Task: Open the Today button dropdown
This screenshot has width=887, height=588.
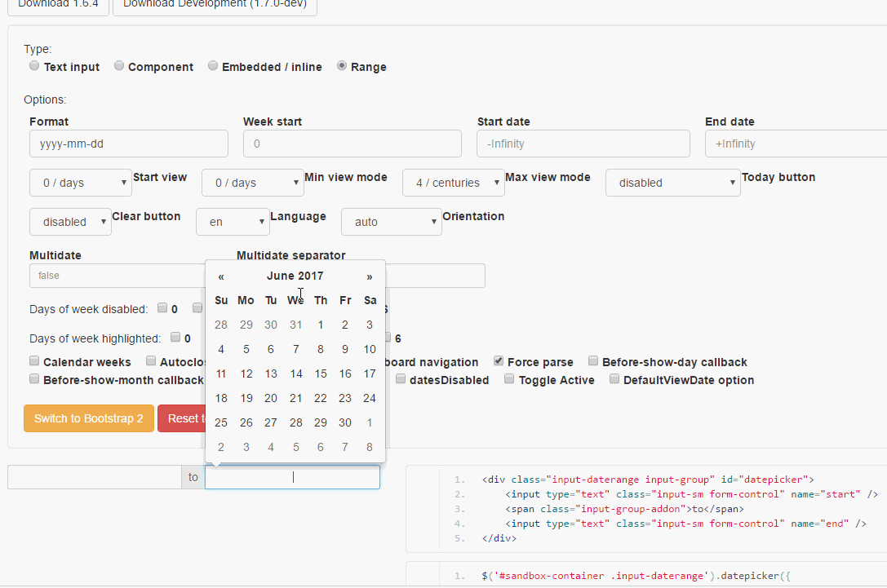Action: [672, 183]
